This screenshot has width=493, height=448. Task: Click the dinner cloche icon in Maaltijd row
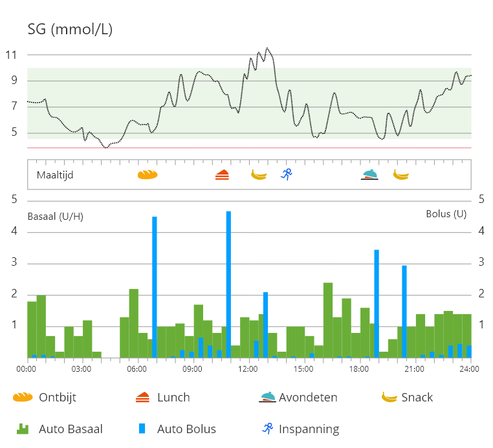(369, 175)
